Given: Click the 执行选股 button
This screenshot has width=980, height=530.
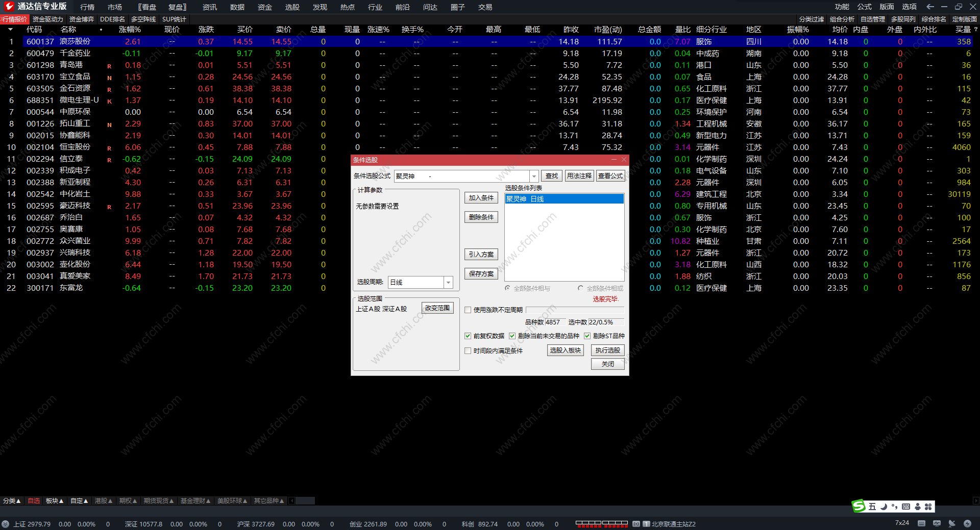Looking at the screenshot, I should pyautogui.click(x=607, y=350).
